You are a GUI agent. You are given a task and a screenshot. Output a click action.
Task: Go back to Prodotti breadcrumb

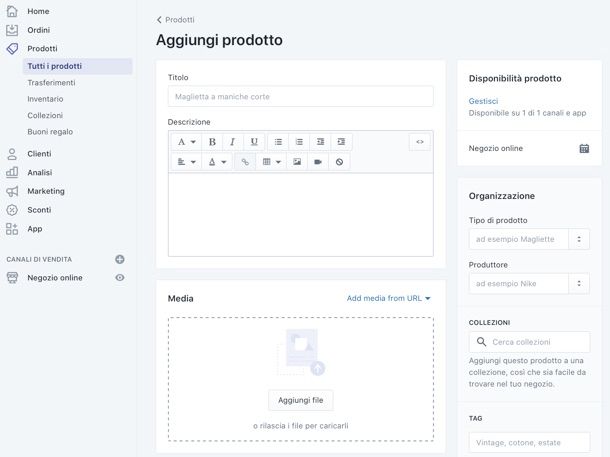coord(175,20)
